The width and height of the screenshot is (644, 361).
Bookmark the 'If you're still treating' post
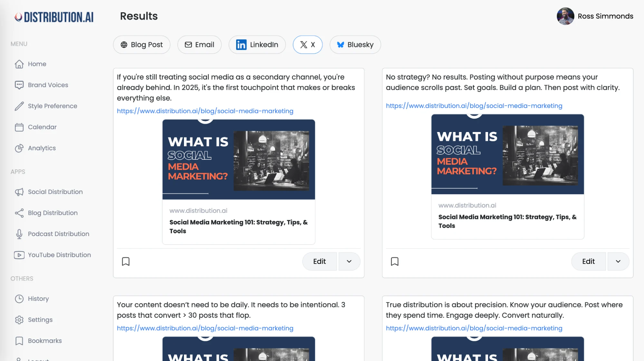click(126, 261)
